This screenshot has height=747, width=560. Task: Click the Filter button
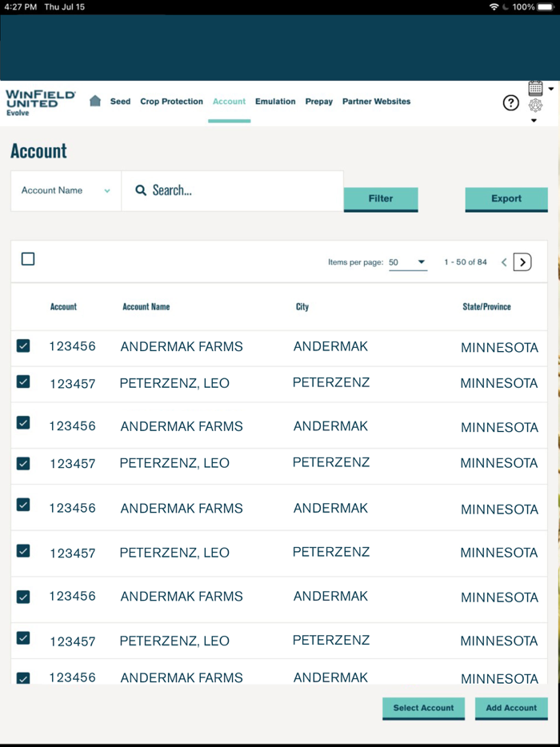pos(381,199)
